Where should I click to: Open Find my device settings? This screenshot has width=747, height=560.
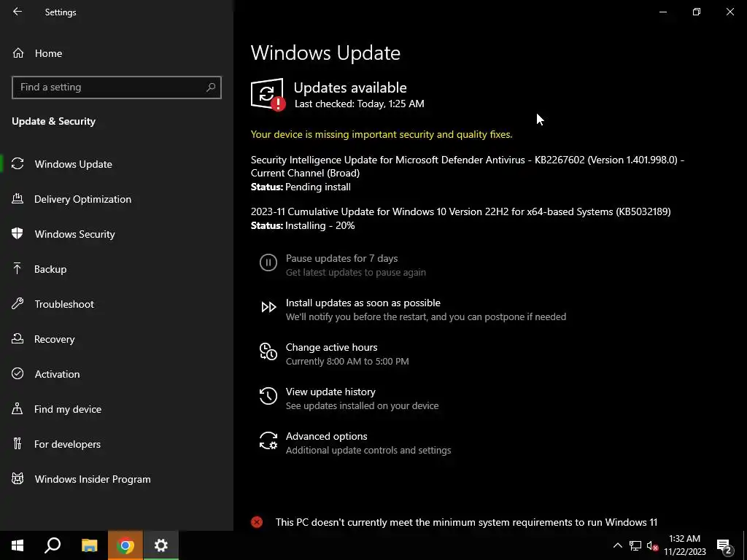(x=117, y=409)
